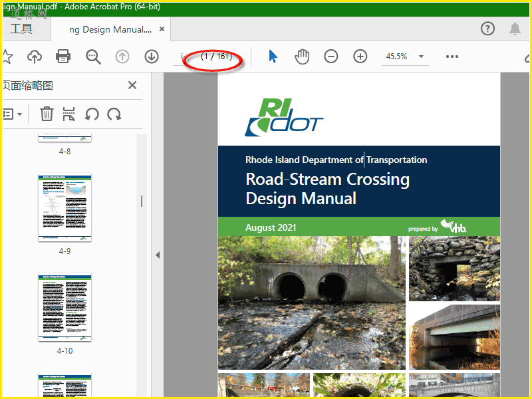532x399 pixels.
Task: Select the Design Manual document tab
Action: coord(110,30)
